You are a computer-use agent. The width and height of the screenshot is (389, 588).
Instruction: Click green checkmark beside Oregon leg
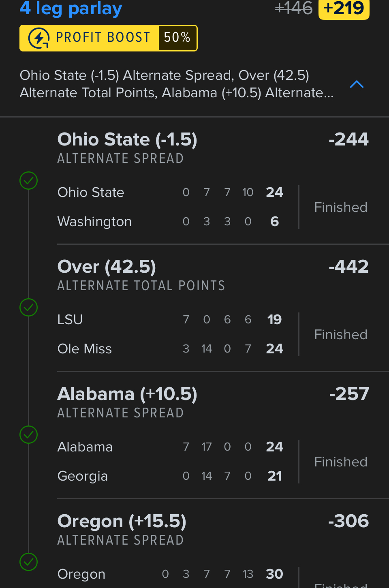tap(29, 562)
